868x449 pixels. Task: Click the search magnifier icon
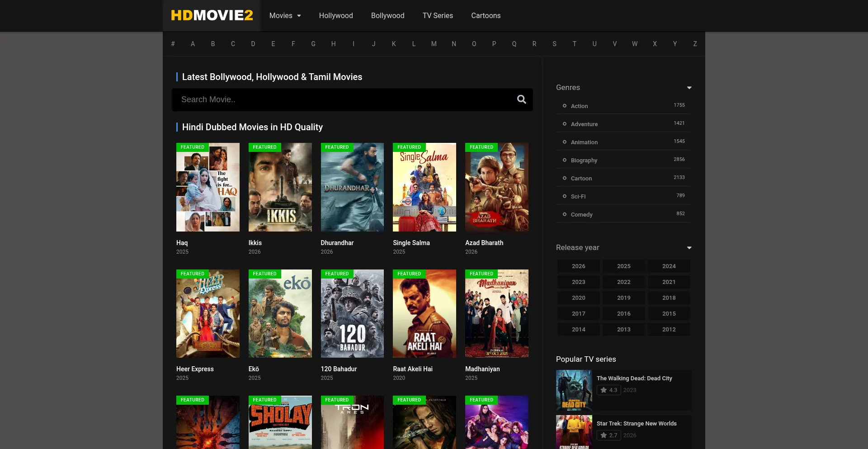(521, 99)
